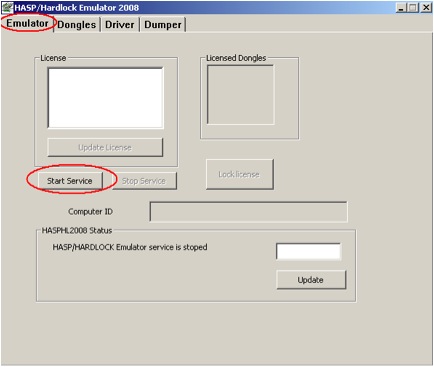Open the Dongles tab
Image resolution: width=434 pixels, height=367 pixels.
77,25
